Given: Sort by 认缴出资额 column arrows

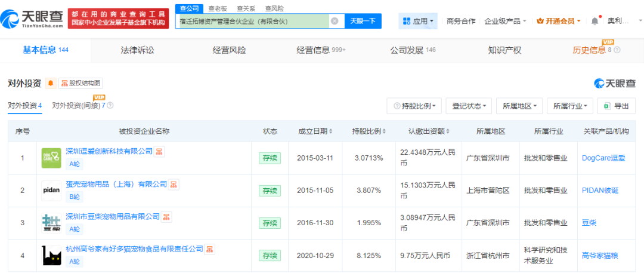Looking at the screenshot, I should pyautogui.click(x=447, y=131).
